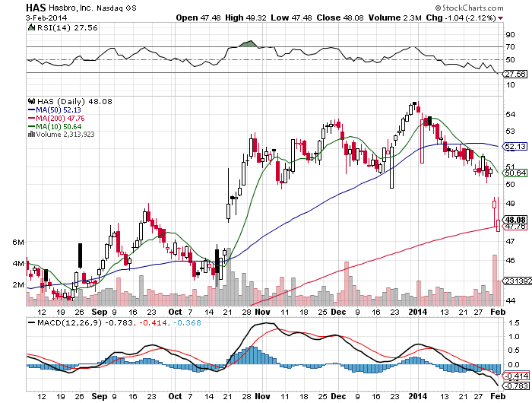Click Feb on the MACD panel date axis
532x403 pixels.
[x=498, y=396]
